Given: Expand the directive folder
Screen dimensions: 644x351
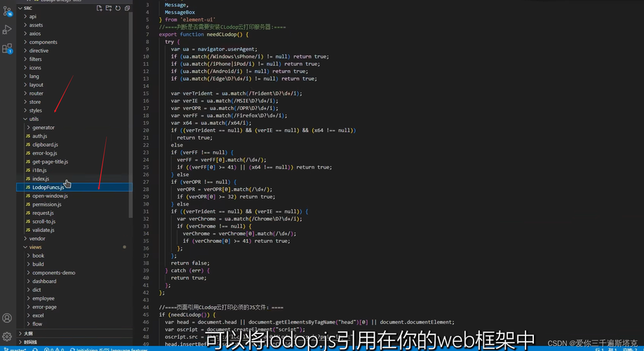Looking at the screenshot, I should 74,51.
